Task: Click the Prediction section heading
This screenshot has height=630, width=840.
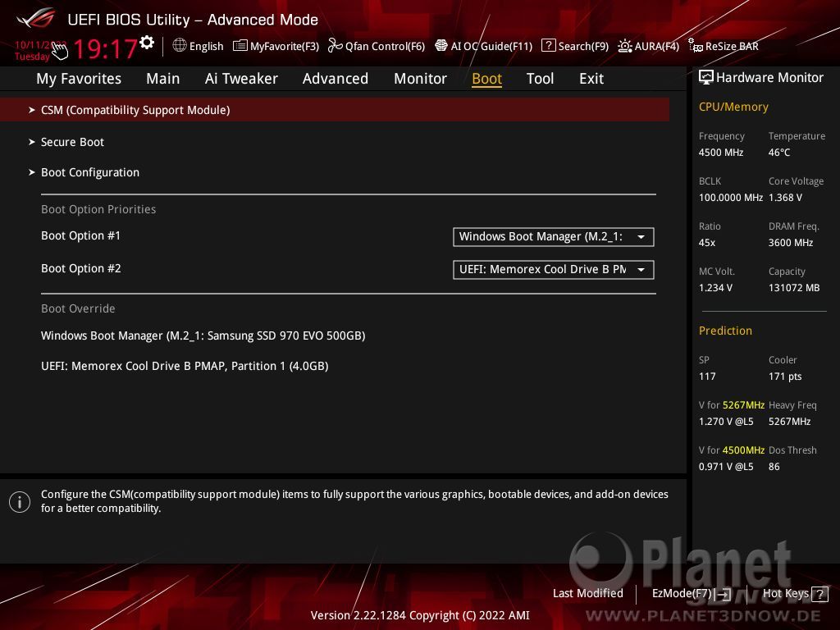Action: click(725, 331)
